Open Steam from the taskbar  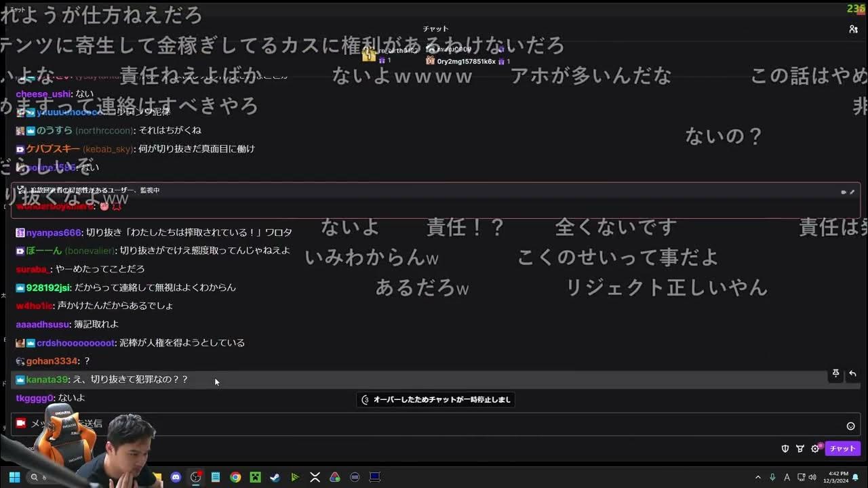[275, 477]
